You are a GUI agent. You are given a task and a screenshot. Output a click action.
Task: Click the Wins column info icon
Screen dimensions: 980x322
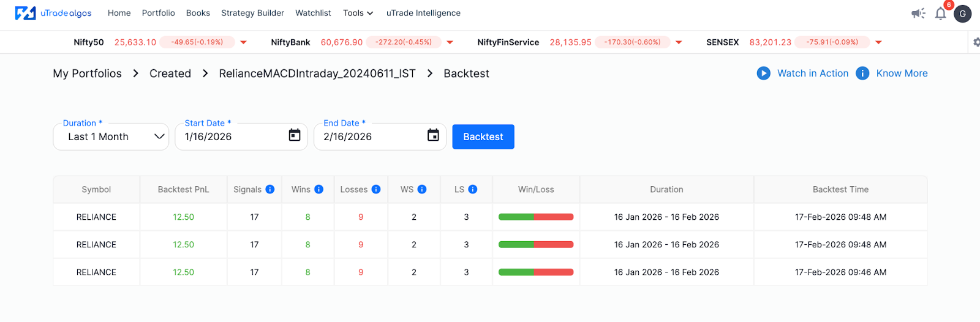(319, 189)
